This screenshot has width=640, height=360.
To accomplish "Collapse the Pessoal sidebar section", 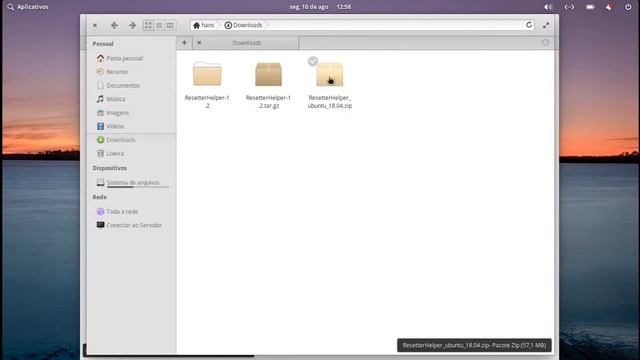I will click(103, 44).
